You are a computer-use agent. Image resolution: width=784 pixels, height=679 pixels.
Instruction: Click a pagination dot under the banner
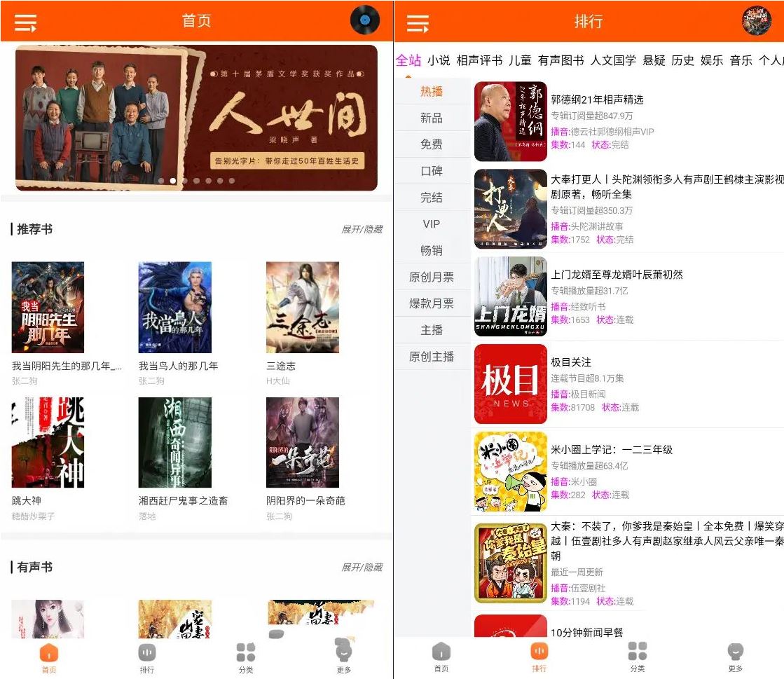click(196, 181)
